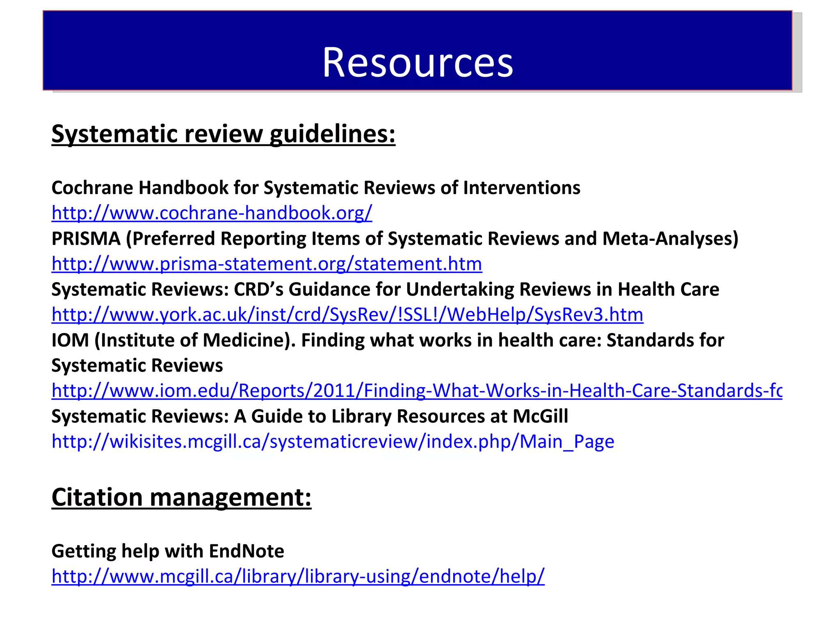Select the 'Systematic review guidelines:' heading
Screen dimensions: 840x630
(x=223, y=134)
